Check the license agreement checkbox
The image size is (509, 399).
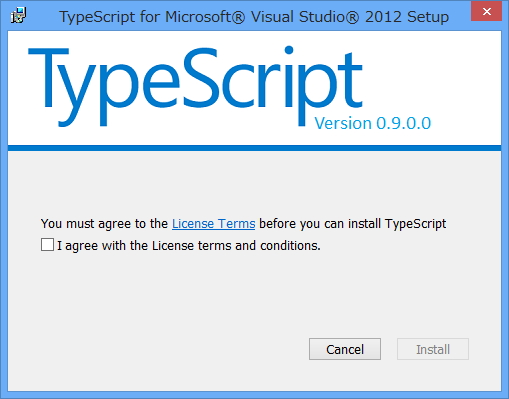47,245
